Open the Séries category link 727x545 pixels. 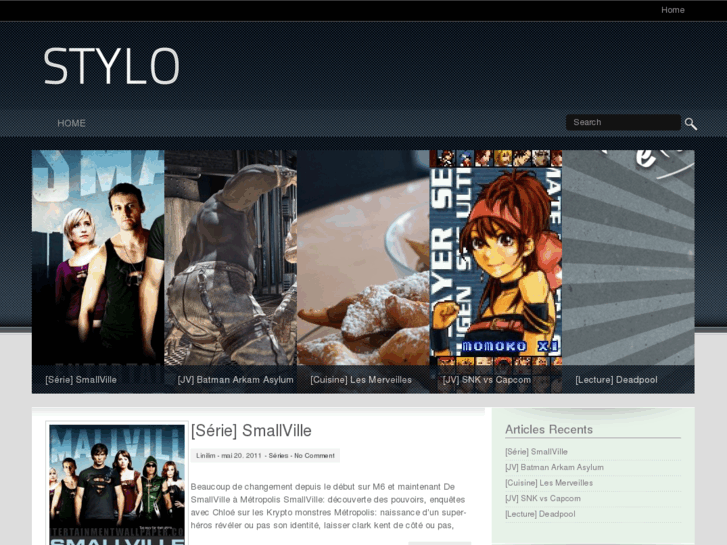click(278, 455)
